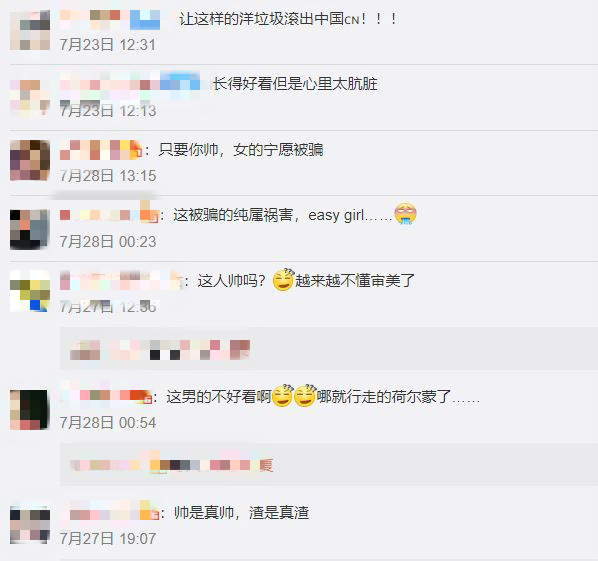Open blurred username of 长得好看 comment
This screenshot has height=561, width=598.
(130, 85)
